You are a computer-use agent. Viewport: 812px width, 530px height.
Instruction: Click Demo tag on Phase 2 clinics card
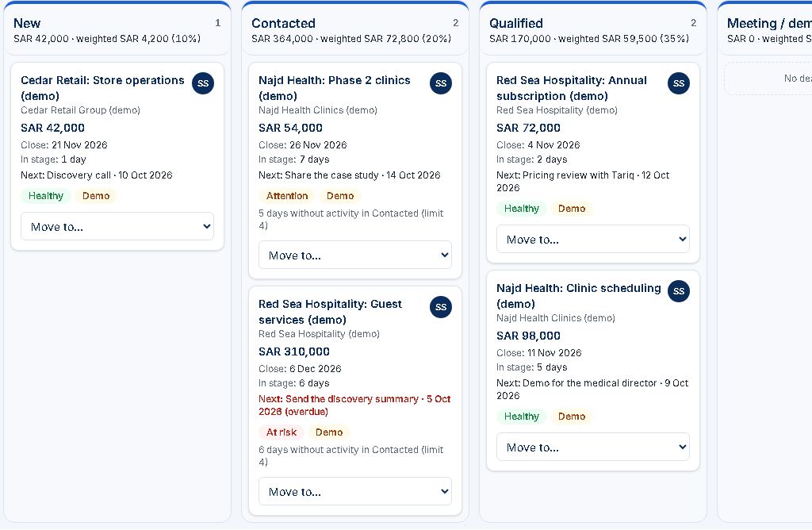point(340,196)
